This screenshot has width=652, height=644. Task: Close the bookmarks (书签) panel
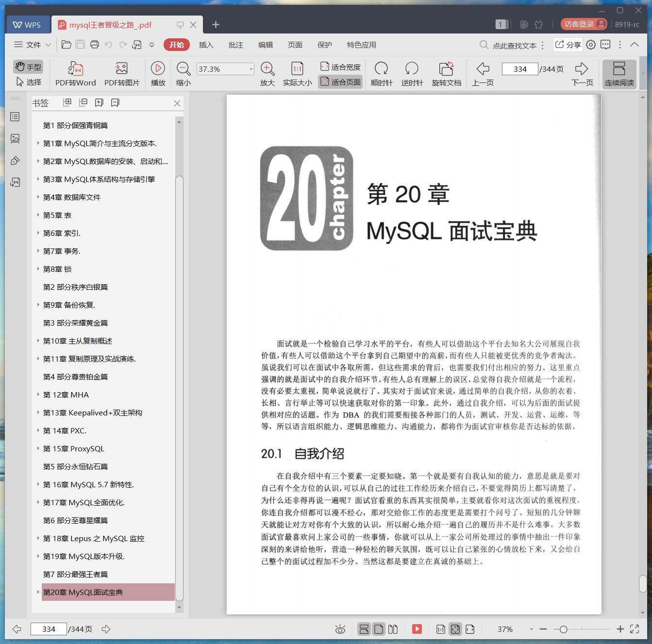177,103
